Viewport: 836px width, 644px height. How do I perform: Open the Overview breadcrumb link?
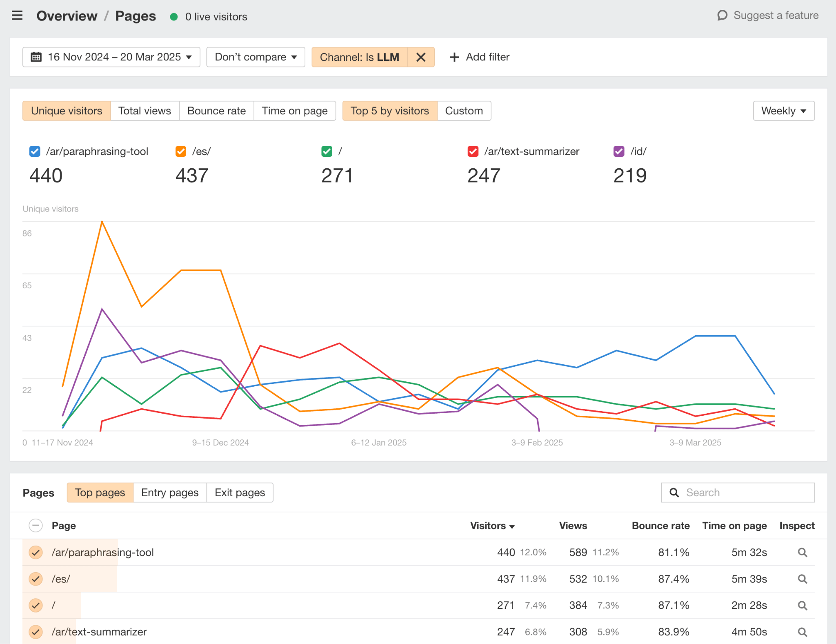[67, 16]
